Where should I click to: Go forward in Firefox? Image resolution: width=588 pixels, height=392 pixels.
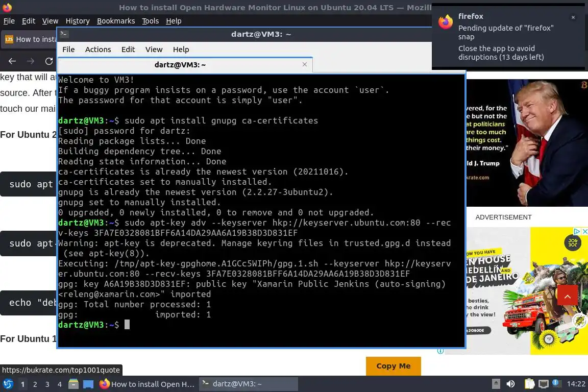31,61
